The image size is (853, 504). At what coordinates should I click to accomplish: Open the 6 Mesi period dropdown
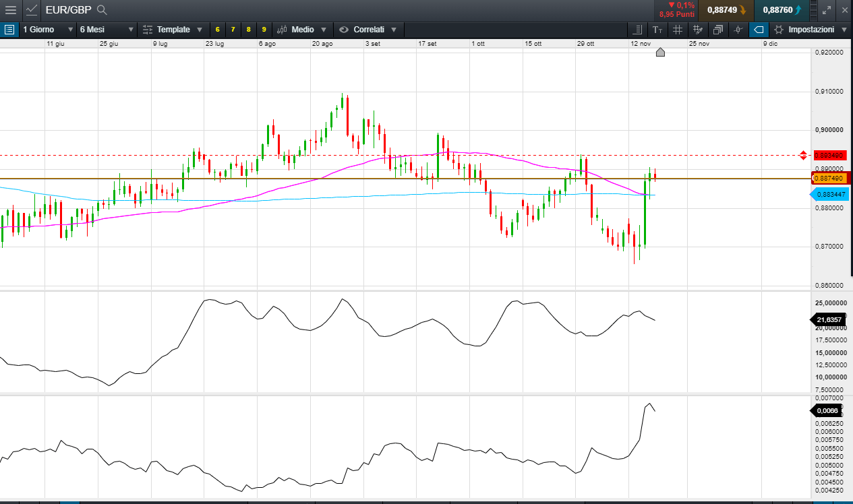click(x=107, y=30)
